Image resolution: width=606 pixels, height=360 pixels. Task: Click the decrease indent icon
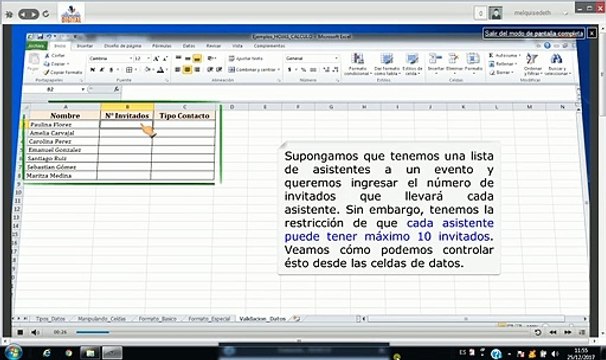210,70
